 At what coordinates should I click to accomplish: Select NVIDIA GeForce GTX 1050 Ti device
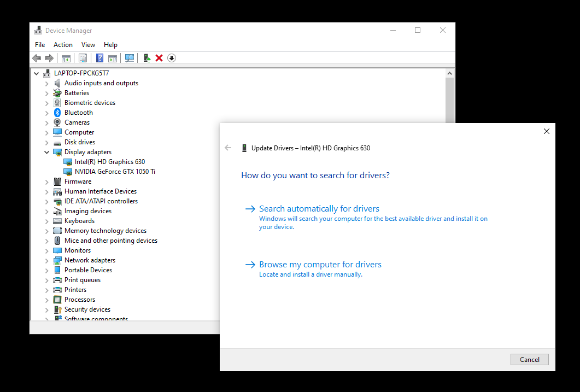coord(115,172)
